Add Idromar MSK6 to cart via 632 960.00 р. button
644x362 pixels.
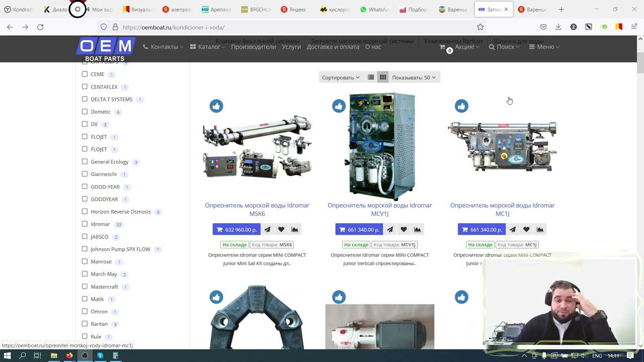coord(236,229)
